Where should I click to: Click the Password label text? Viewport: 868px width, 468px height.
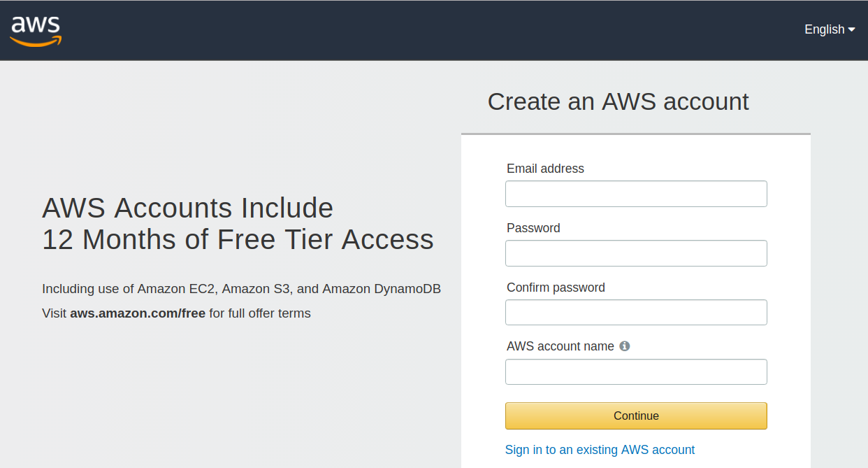tap(533, 228)
